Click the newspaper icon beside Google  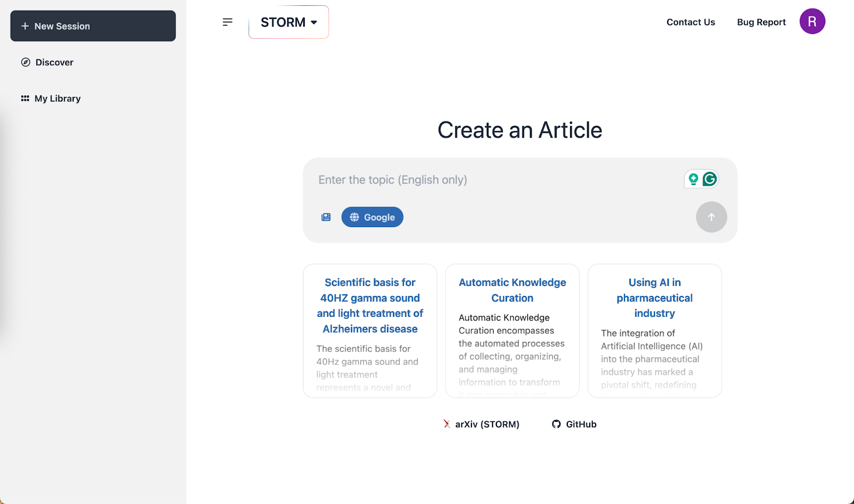[x=326, y=217]
